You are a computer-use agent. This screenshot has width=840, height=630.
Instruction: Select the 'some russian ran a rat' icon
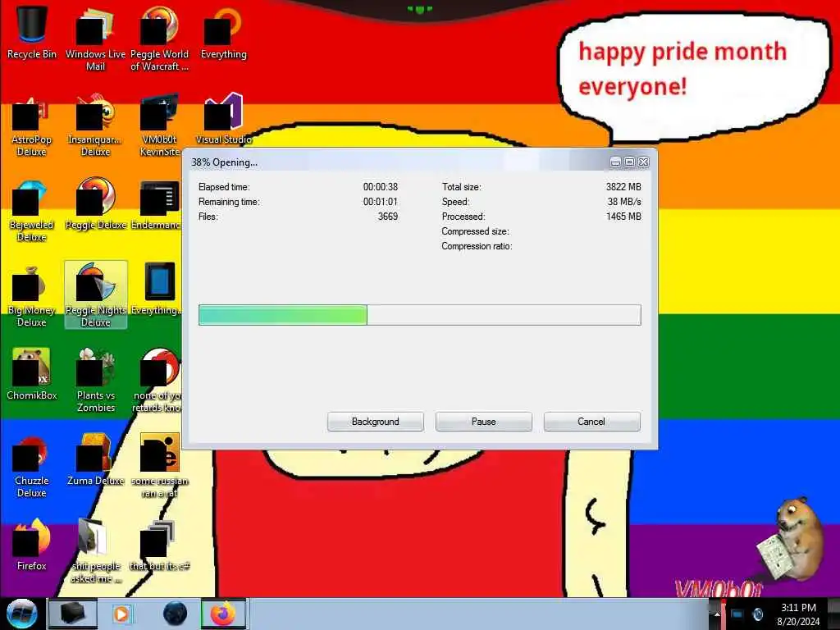click(x=159, y=465)
